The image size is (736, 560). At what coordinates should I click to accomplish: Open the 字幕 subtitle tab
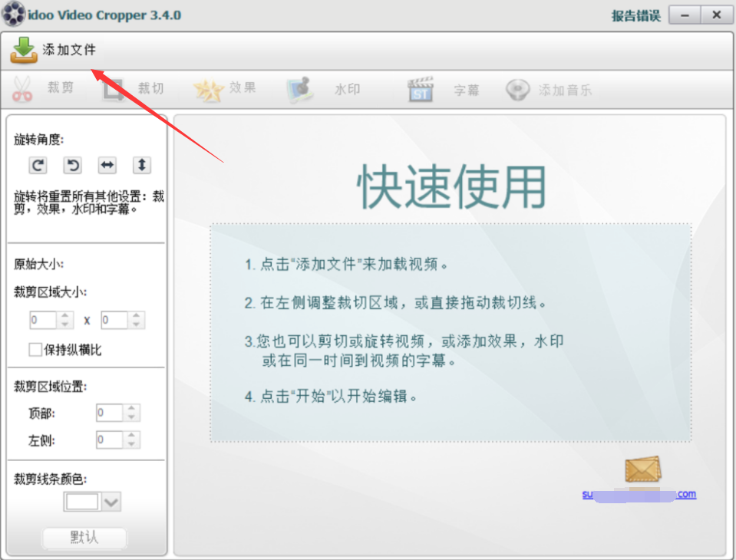[x=466, y=90]
